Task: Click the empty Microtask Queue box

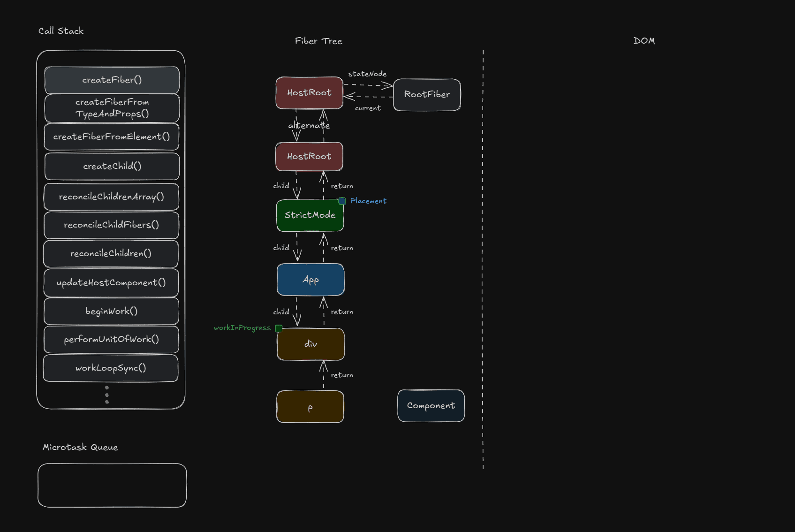Action: pos(112,485)
